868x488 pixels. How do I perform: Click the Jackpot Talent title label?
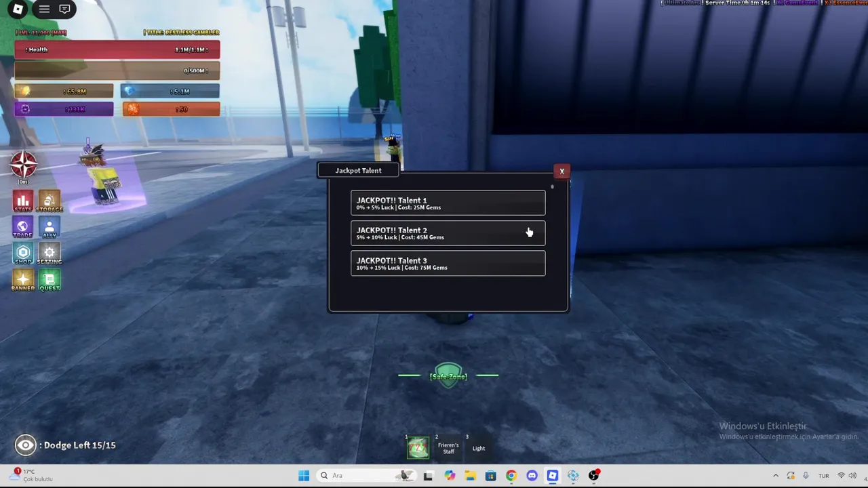[358, 171]
